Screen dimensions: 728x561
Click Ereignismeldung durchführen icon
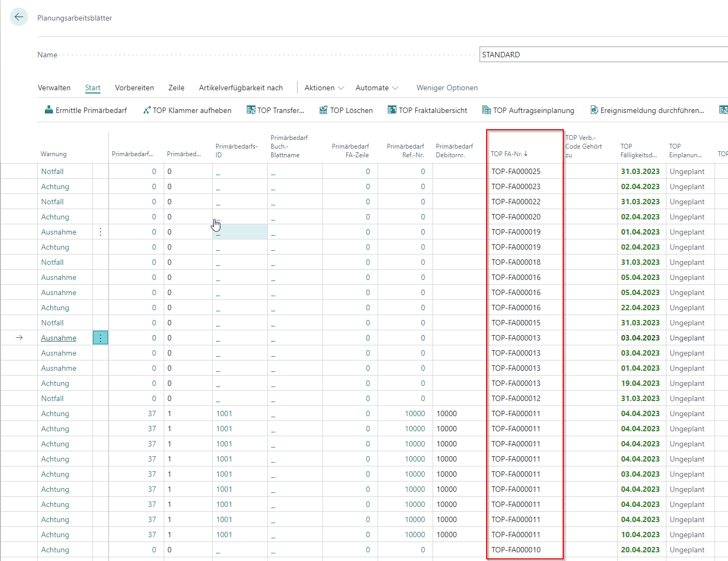tap(594, 110)
